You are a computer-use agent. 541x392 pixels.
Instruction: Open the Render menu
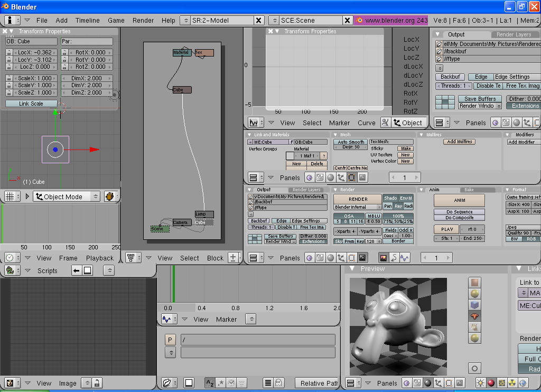[143, 20]
